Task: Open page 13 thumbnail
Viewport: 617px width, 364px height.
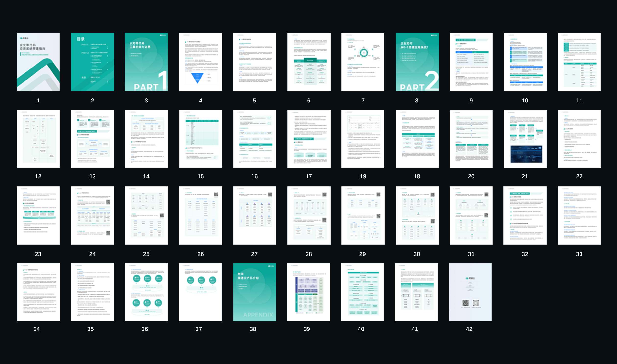Action: tap(92, 139)
